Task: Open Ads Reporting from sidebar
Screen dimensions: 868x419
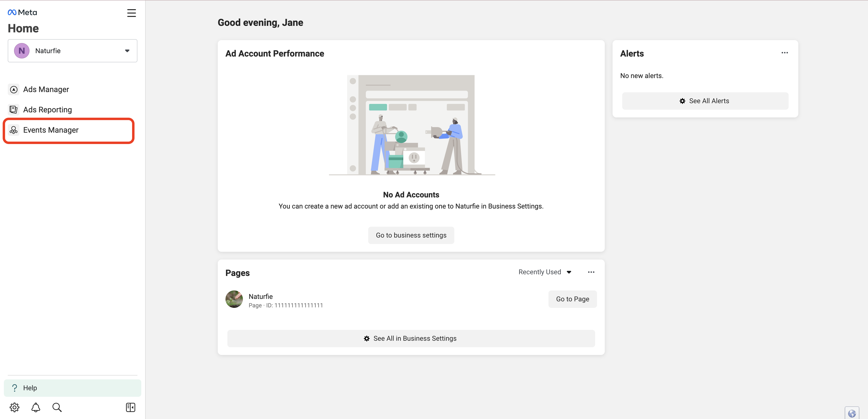Action: click(x=47, y=110)
